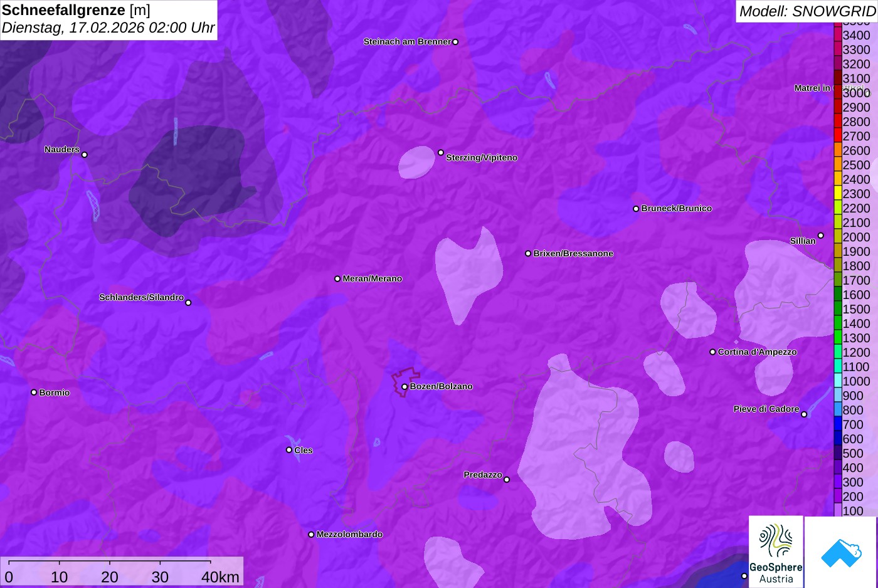Click the 40km scale bar label

220,577
